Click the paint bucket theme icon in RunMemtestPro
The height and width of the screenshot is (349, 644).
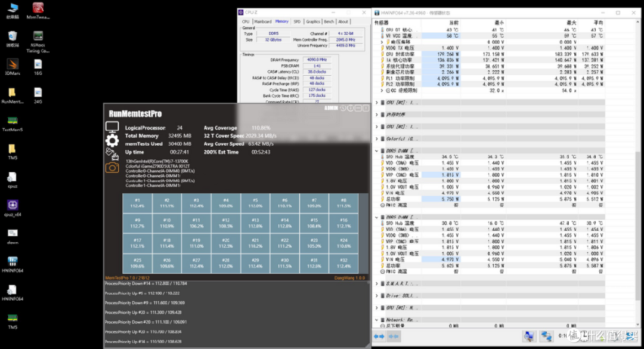(x=112, y=154)
